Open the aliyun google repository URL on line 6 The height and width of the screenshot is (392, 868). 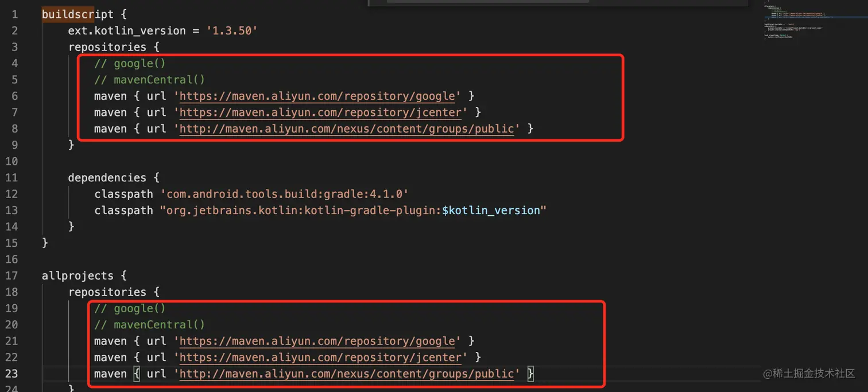pos(317,96)
